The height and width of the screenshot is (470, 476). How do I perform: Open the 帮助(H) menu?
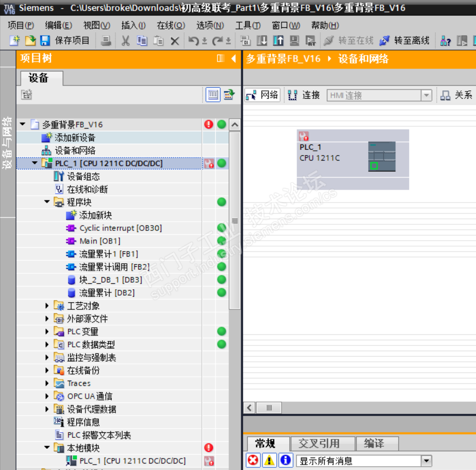325,25
